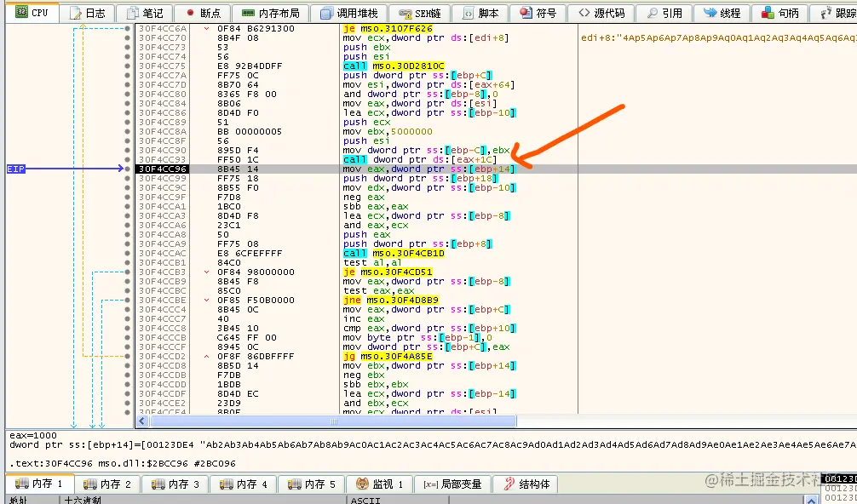Toggle breakpoint dot at address 30F4CC96

pos(127,169)
